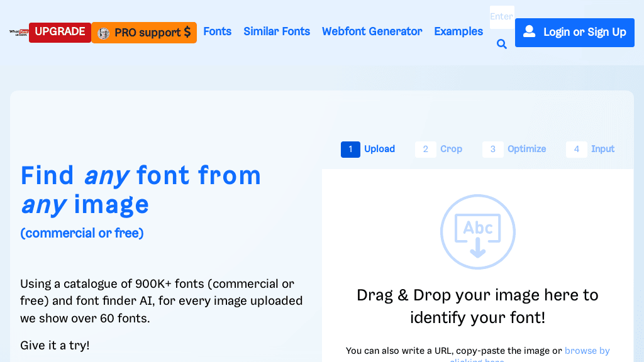Viewport: 644px width, 362px height.
Task: Browse the Examples section
Action: tap(458, 31)
